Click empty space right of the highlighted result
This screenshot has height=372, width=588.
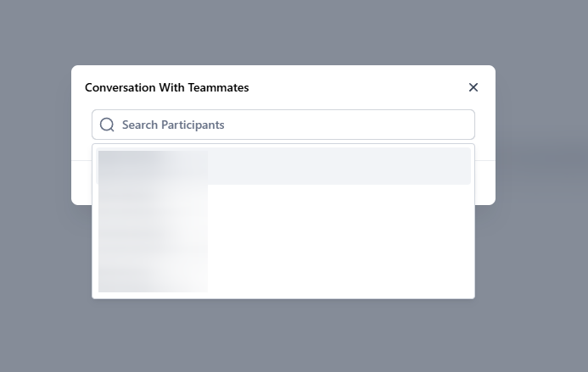pos(356,166)
